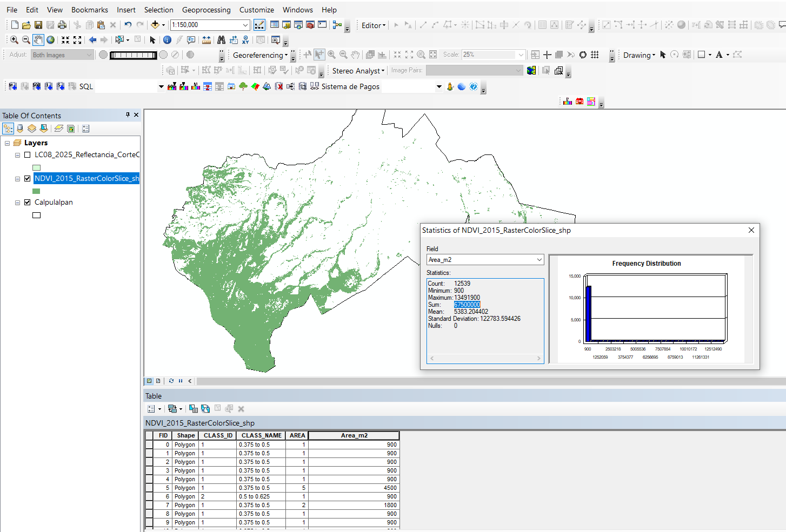Collapse the Layers group in Table Of Contents
The height and width of the screenshot is (532, 786).
click(7, 143)
